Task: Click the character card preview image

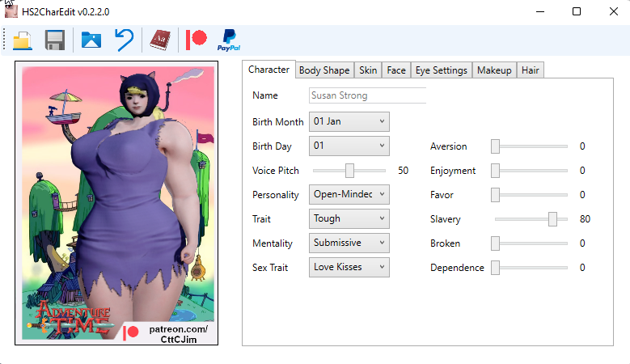Action: [116, 203]
